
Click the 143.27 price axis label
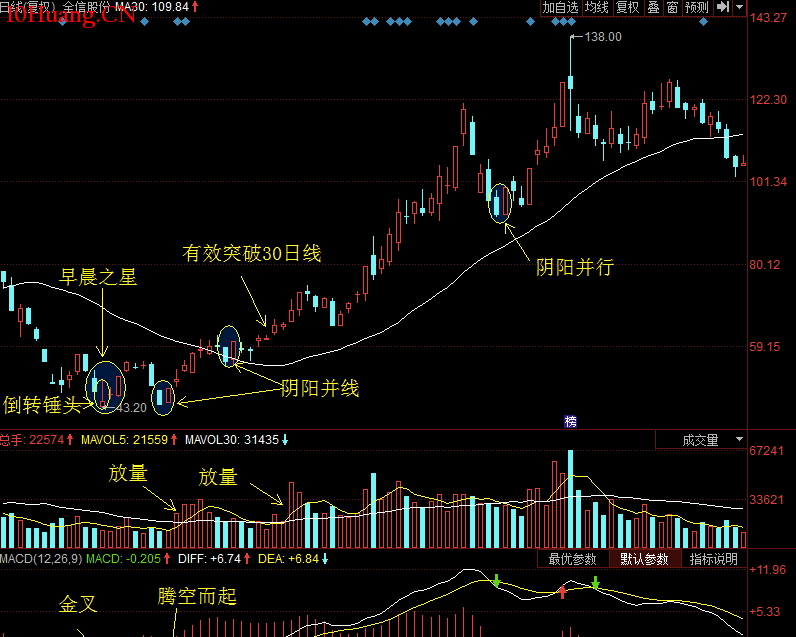(768, 18)
